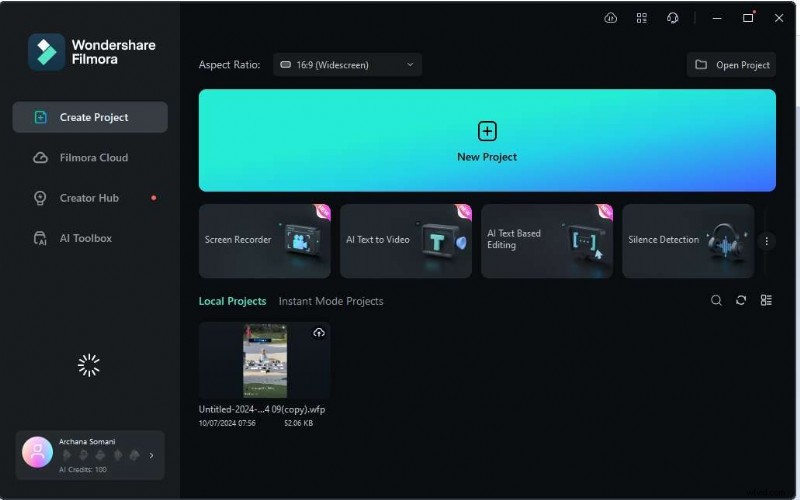Upload project to cloud via thumbnail icon
Viewport: 800px width, 500px height.
coord(318,333)
